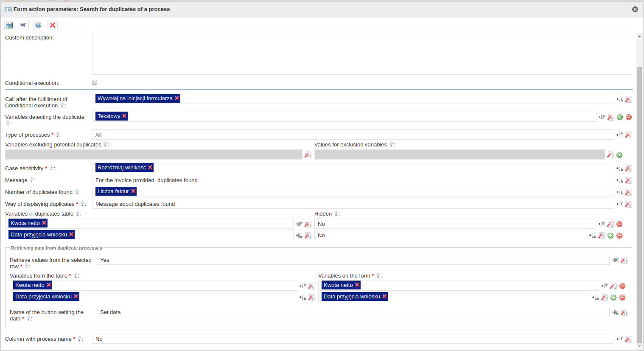Click the scroll-down arrow of the scrollbar
Viewport: 644px width, 351px height.
(639, 346)
